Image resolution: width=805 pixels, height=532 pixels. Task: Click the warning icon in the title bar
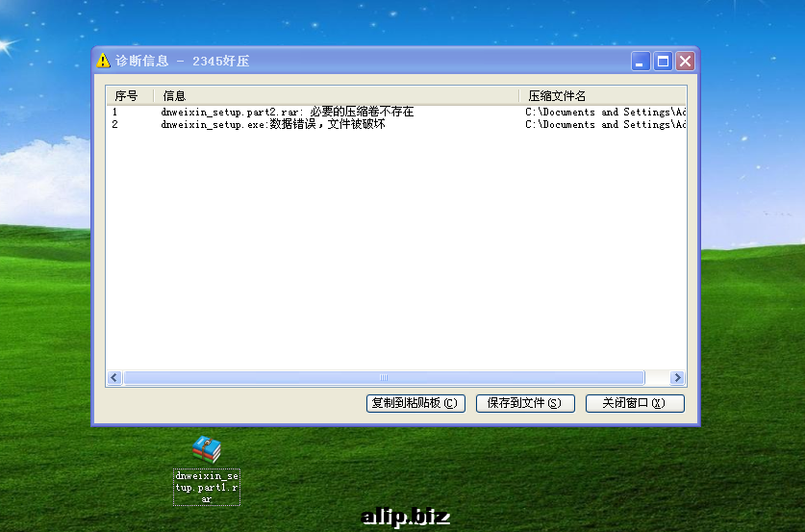(x=103, y=61)
